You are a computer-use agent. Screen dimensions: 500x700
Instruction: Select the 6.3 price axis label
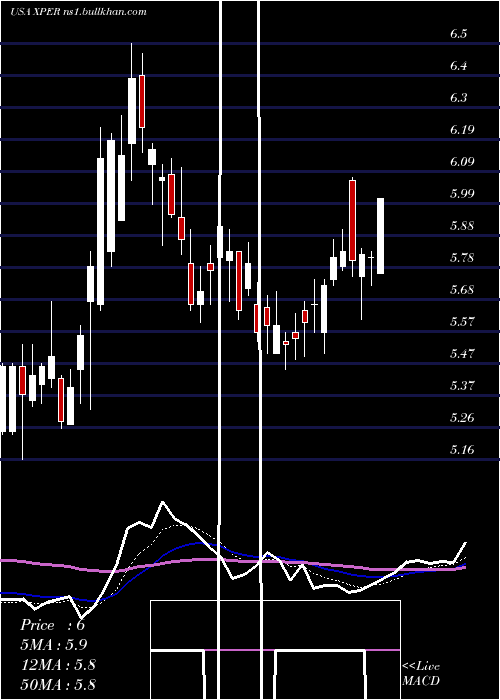tap(459, 98)
